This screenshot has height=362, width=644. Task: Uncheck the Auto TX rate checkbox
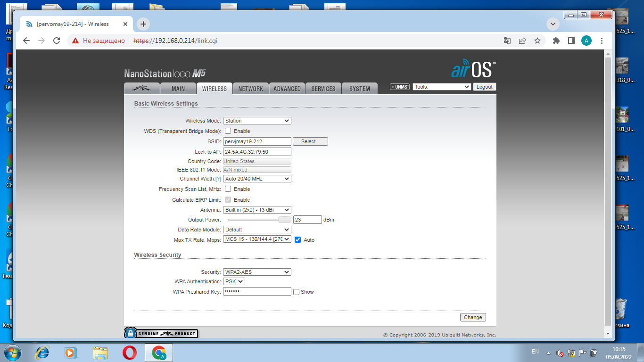click(297, 240)
